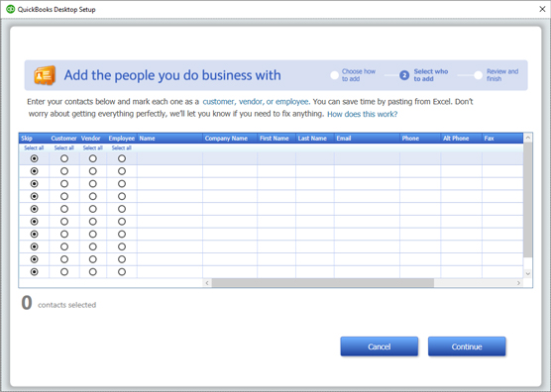Open the 'customer, vendor, or employee' link
This screenshot has height=392, width=551.
(x=256, y=102)
